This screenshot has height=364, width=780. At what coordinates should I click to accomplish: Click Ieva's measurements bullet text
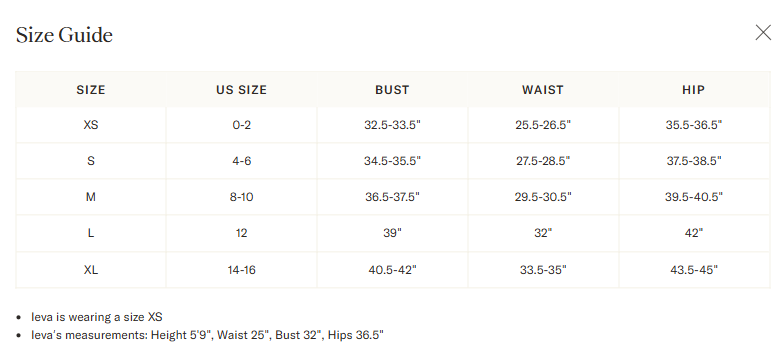(x=207, y=335)
